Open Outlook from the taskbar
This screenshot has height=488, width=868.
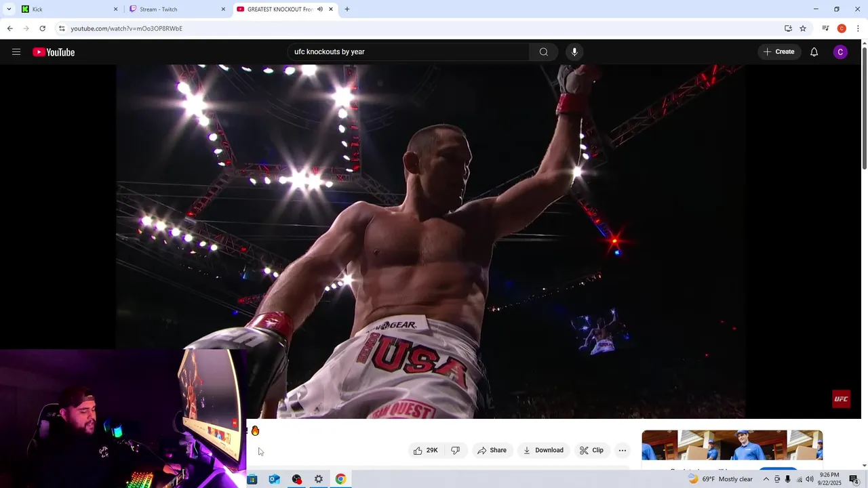tap(274, 479)
